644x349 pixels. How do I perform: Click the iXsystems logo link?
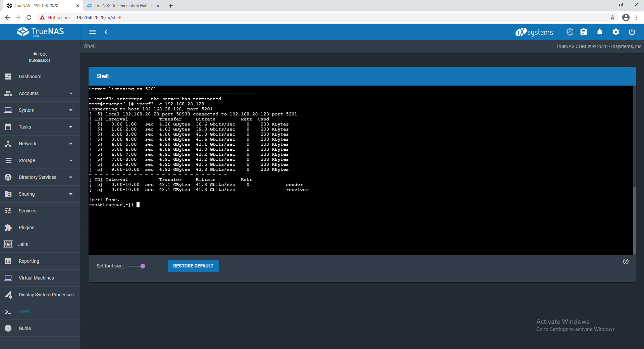535,32
